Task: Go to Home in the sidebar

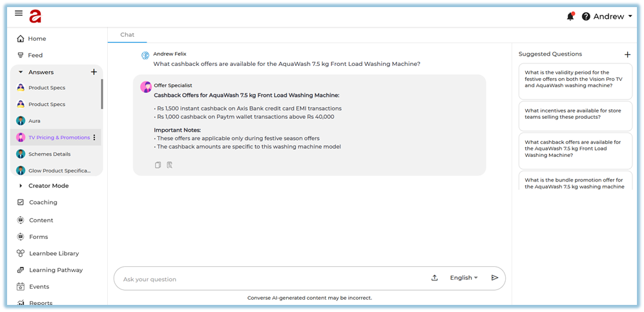Action: 37,39
